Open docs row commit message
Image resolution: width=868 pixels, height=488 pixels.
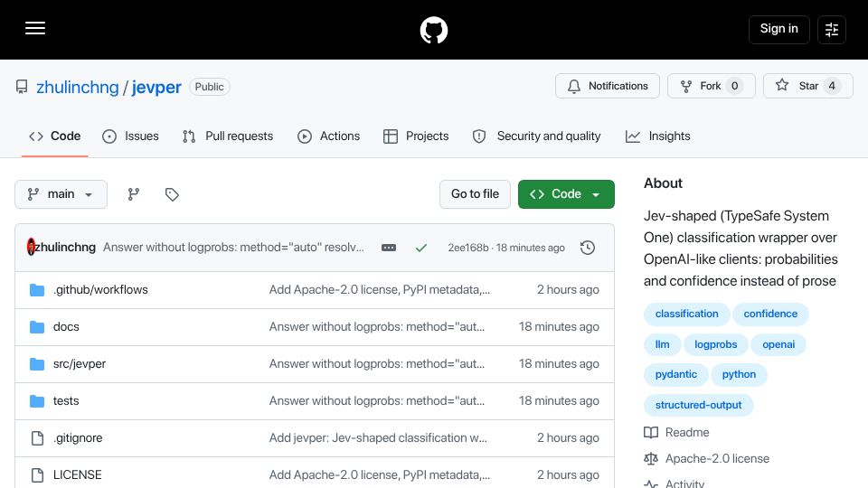pyautogui.click(x=377, y=327)
